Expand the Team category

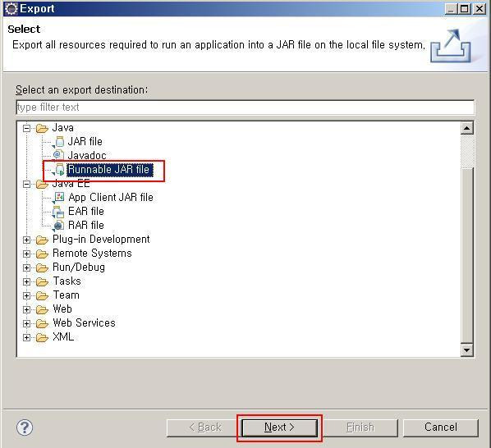[27, 295]
